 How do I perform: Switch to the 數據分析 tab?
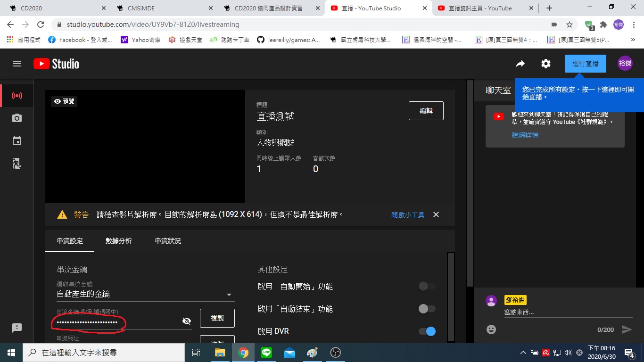click(x=119, y=241)
